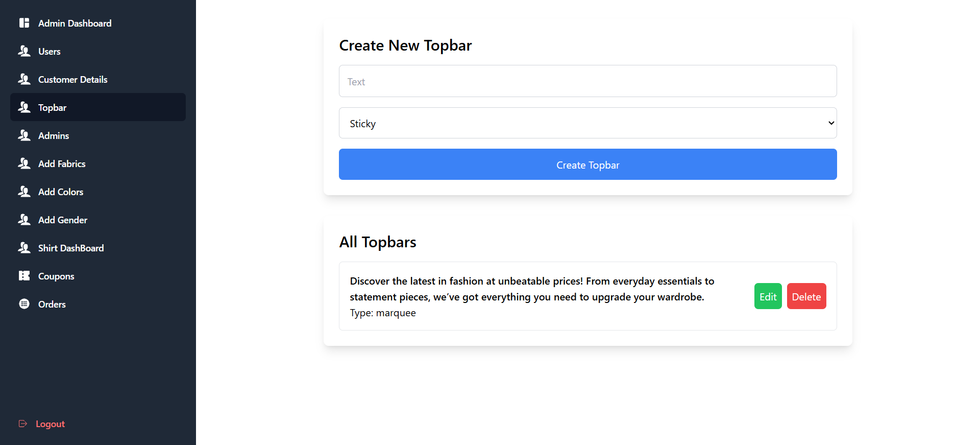
Task: Click the Shirt DashBoard sidebar icon
Action: point(24,248)
